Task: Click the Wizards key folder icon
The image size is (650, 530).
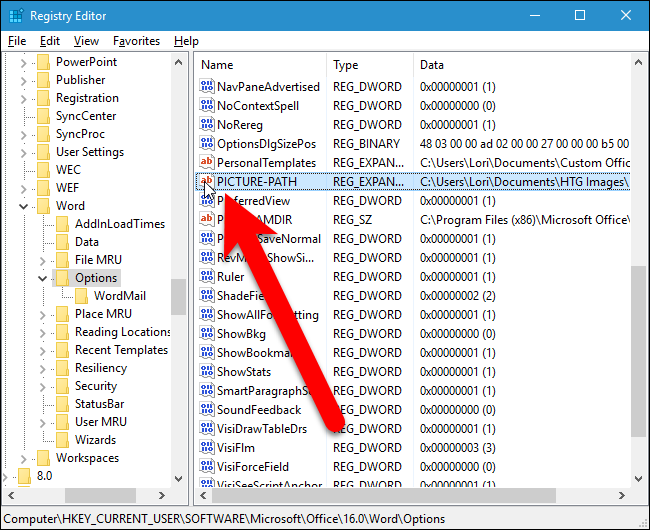Action: [63, 440]
